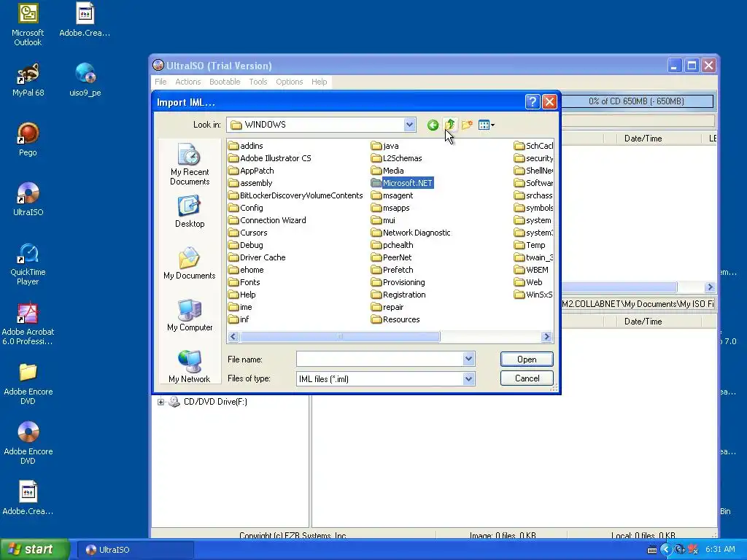Viewport: 747px width, 560px height.
Task: Select the Resources folder
Action: coord(395,319)
